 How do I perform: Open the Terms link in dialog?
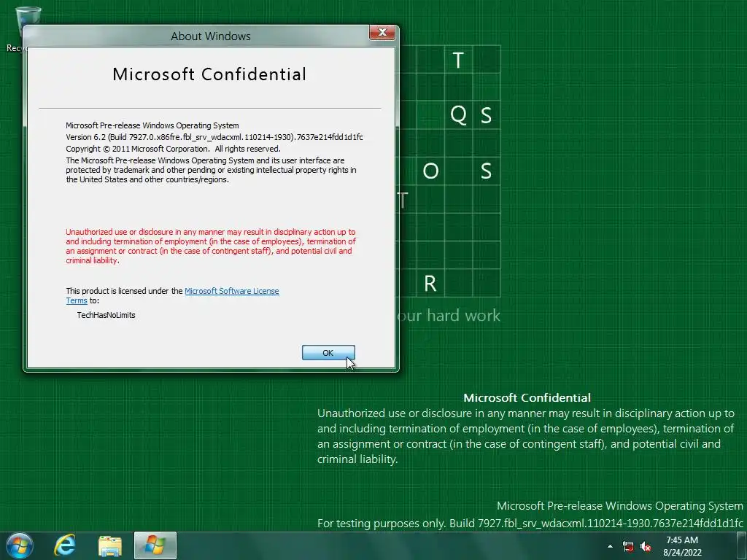point(77,301)
